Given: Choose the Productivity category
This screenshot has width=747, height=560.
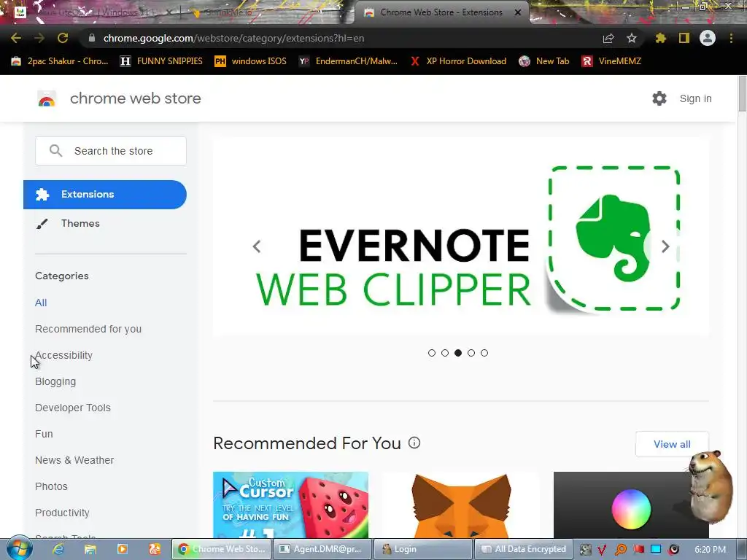Looking at the screenshot, I should 63,513.
